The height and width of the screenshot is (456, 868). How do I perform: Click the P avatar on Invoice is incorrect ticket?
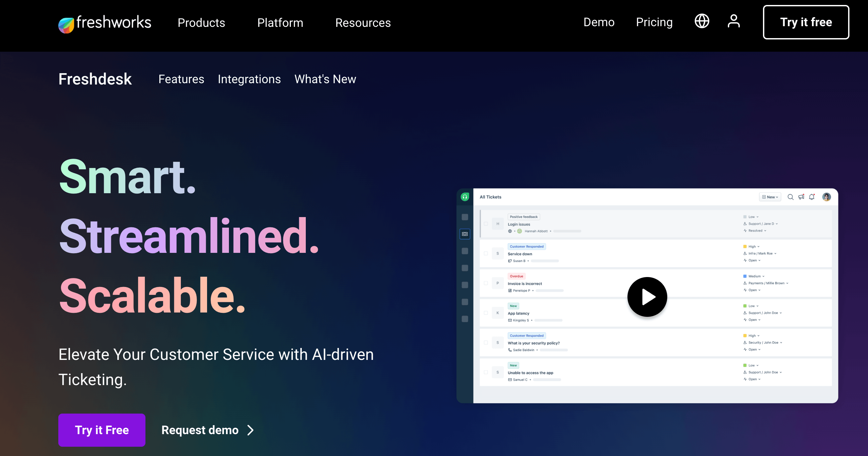(498, 283)
